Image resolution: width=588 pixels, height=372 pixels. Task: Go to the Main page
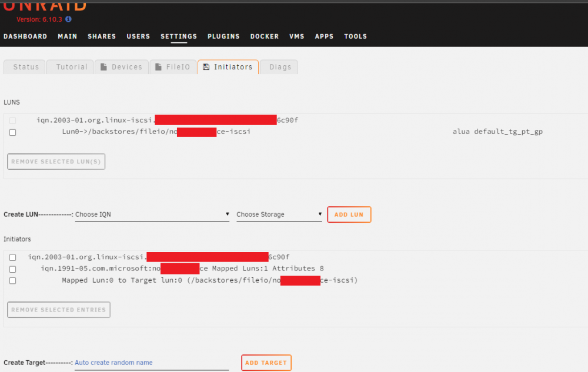pyautogui.click(x=68, y=36)
